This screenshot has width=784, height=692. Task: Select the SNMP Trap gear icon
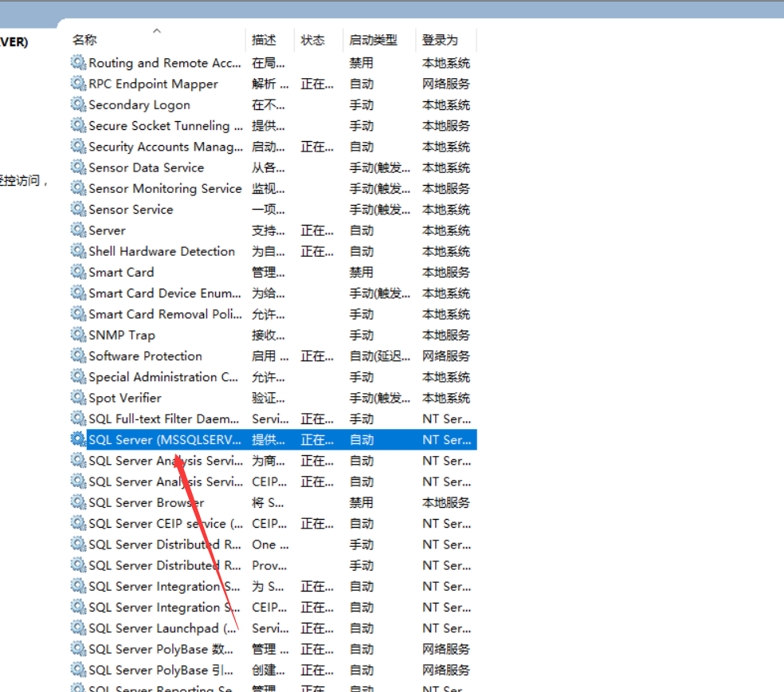coord(78,335)
